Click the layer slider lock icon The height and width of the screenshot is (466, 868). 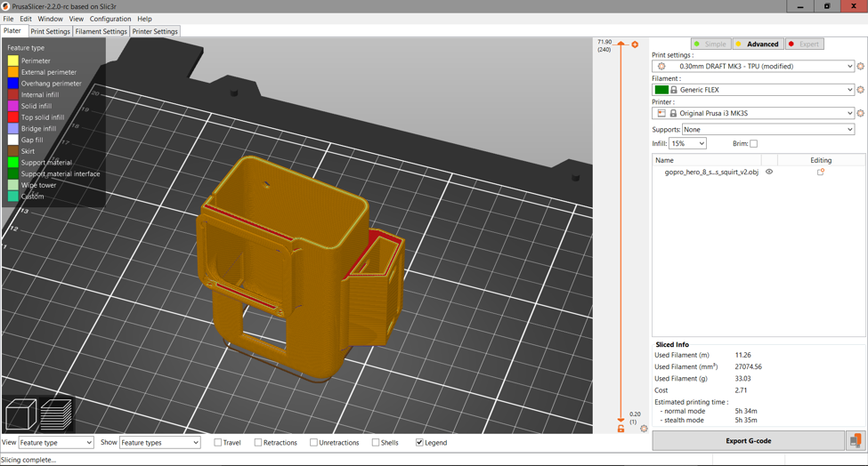621,429
